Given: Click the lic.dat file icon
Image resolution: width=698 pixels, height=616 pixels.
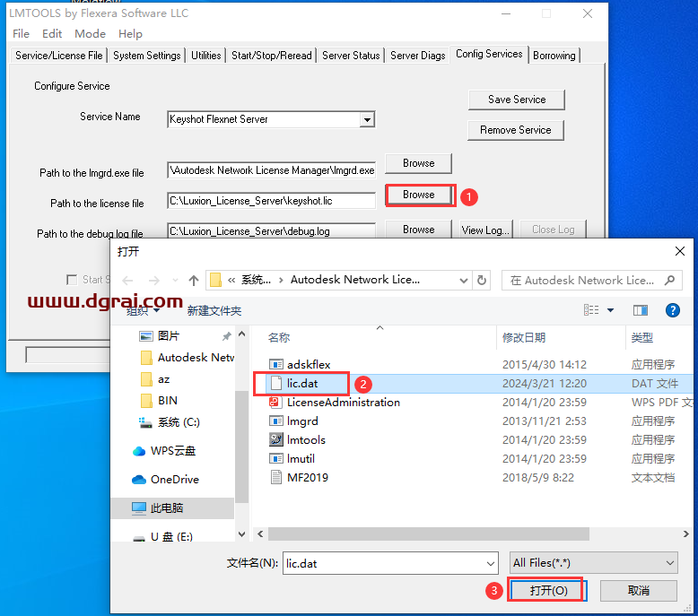Looking at the screenshot, I should [276, 384].
